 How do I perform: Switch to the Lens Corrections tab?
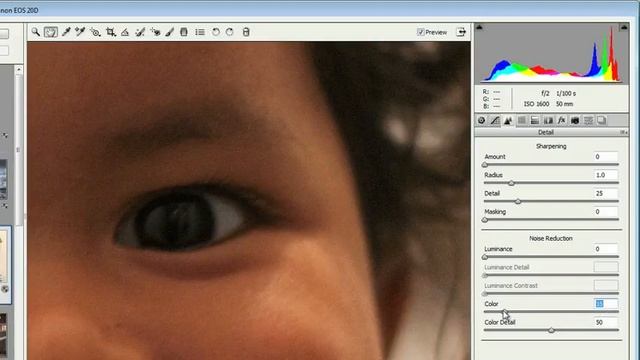tap(548, 120)
